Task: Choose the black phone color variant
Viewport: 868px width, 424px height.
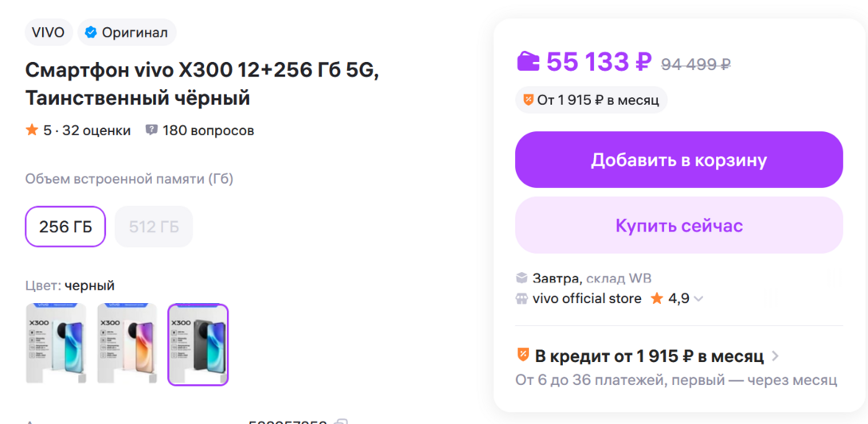Action: [198, 344]
